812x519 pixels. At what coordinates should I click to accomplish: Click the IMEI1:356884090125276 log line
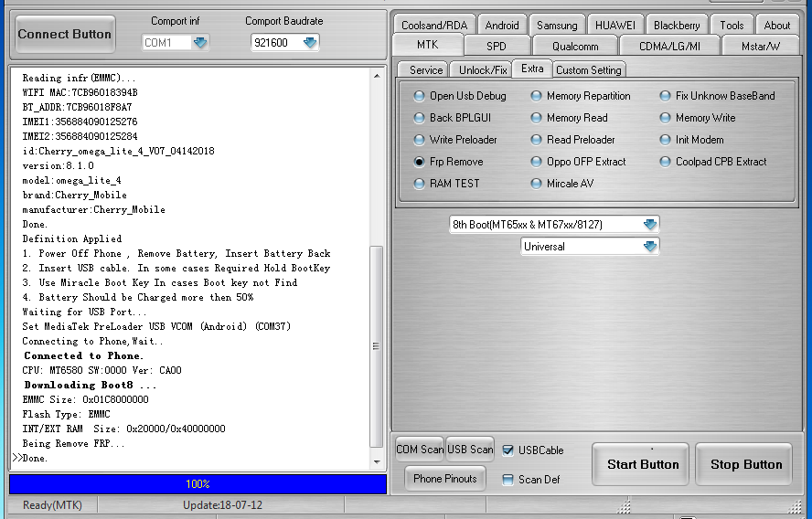point(80,122)
